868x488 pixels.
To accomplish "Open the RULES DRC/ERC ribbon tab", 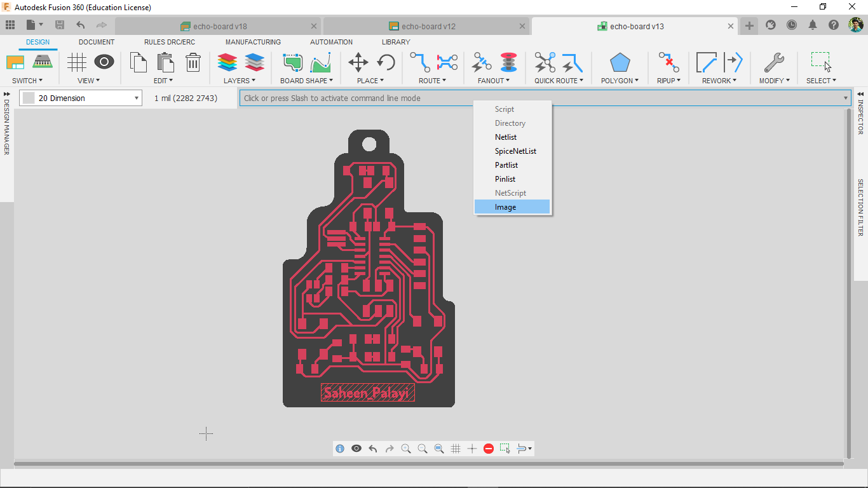I will pyautogui.click(x=170, y=42).
